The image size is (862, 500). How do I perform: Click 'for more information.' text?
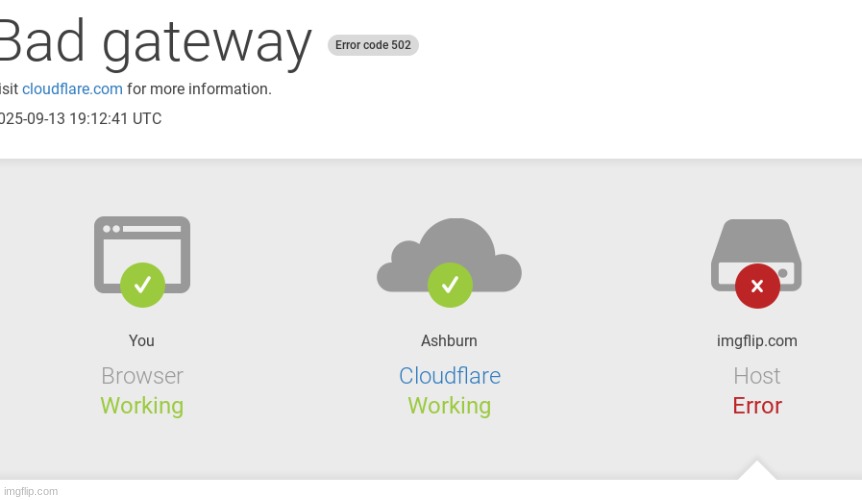199,89
